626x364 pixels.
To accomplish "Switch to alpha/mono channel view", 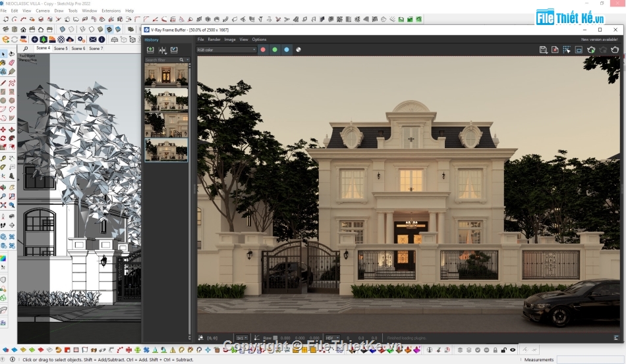I will point(299,50).
